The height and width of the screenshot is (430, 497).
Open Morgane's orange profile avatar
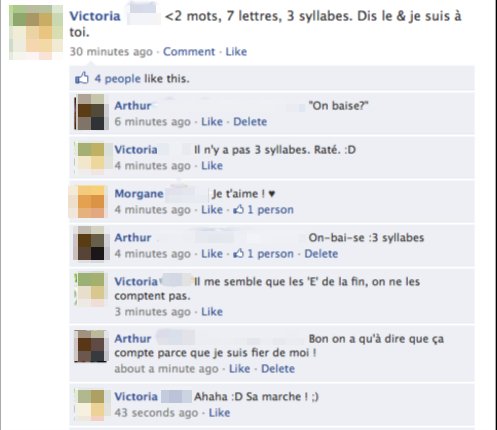point(89,202)
